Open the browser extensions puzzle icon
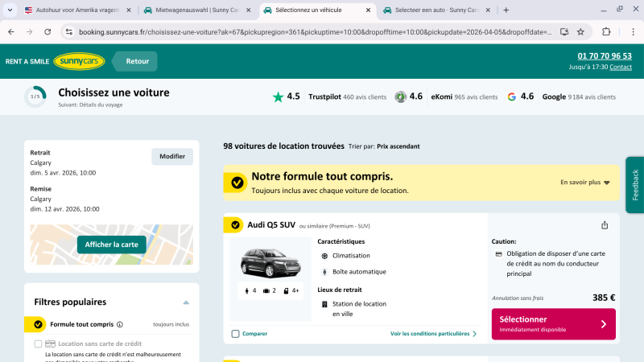This screenshot has height=362, width=644. (606, 31)
